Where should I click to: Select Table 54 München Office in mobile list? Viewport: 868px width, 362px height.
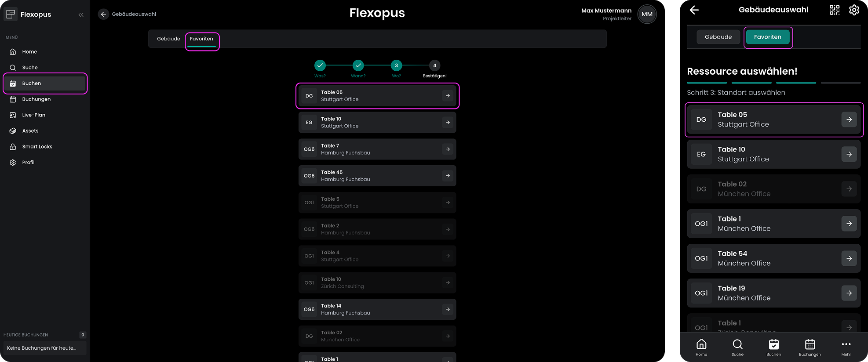coord(773,258)
